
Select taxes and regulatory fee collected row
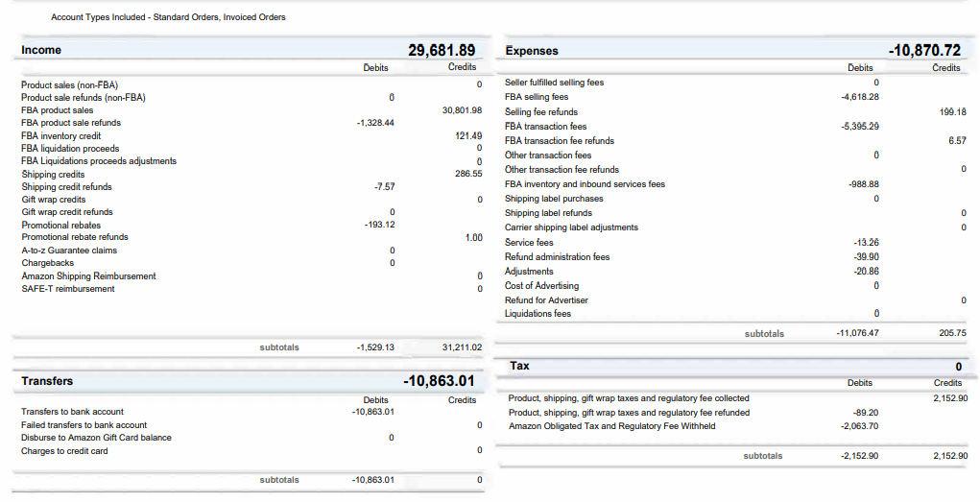629,398
